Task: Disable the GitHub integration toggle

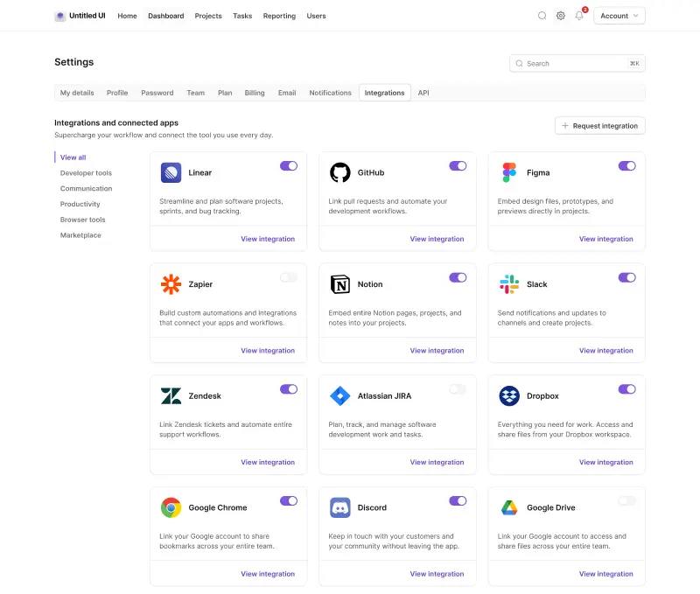Action: click(458, 166)
